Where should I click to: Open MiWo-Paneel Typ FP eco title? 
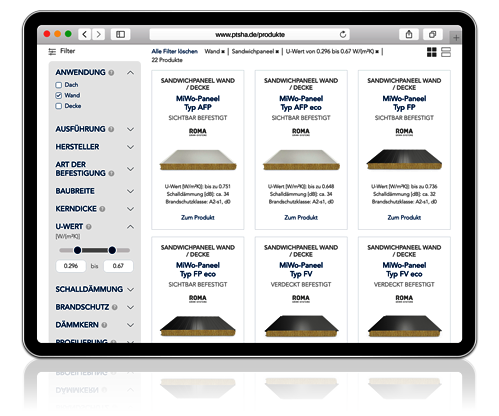198,270
